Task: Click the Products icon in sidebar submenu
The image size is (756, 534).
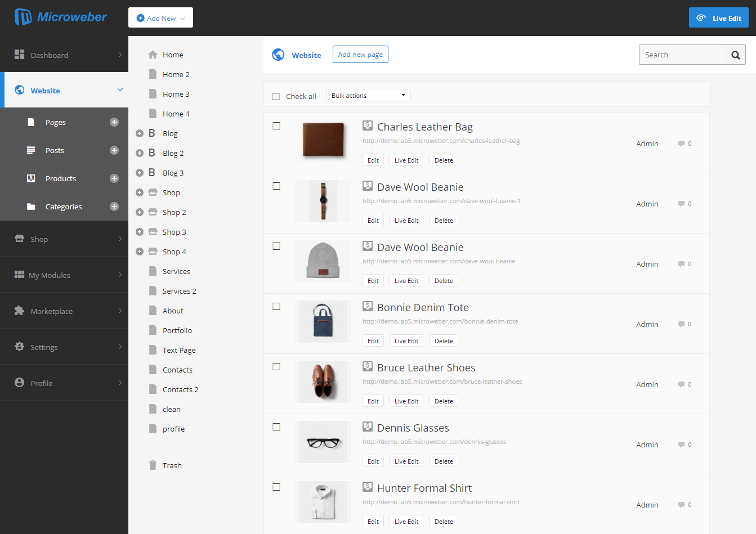Action: [31, 178]
